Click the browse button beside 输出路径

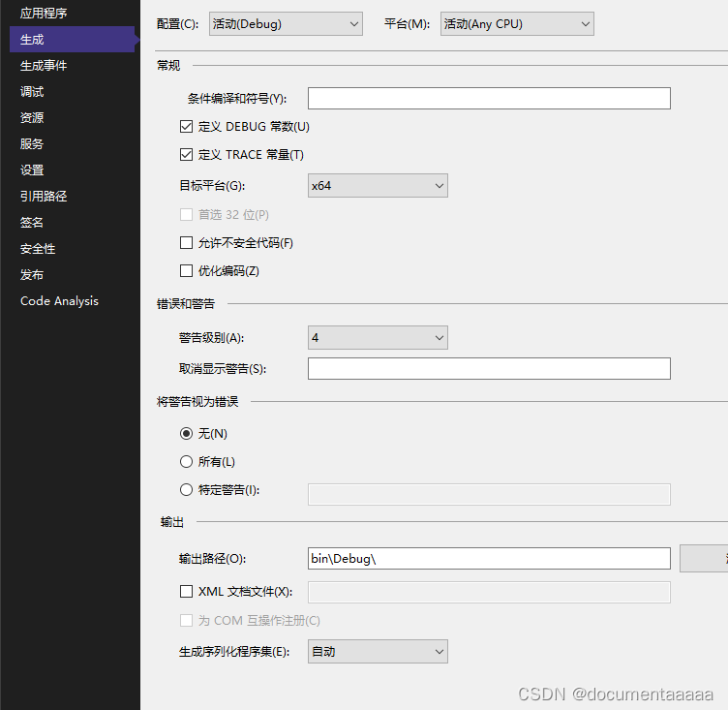tap(704, 558)
